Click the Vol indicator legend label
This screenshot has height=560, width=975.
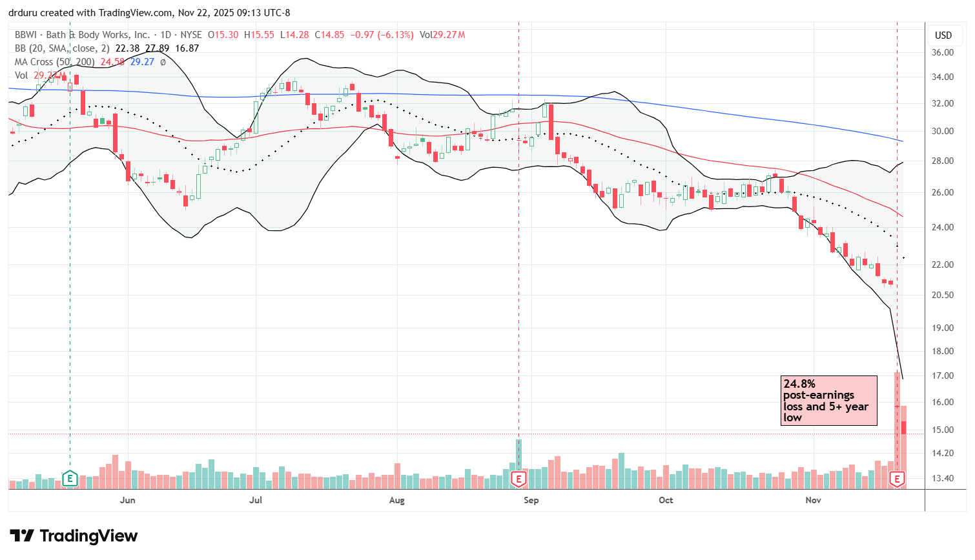click(21, 75)
